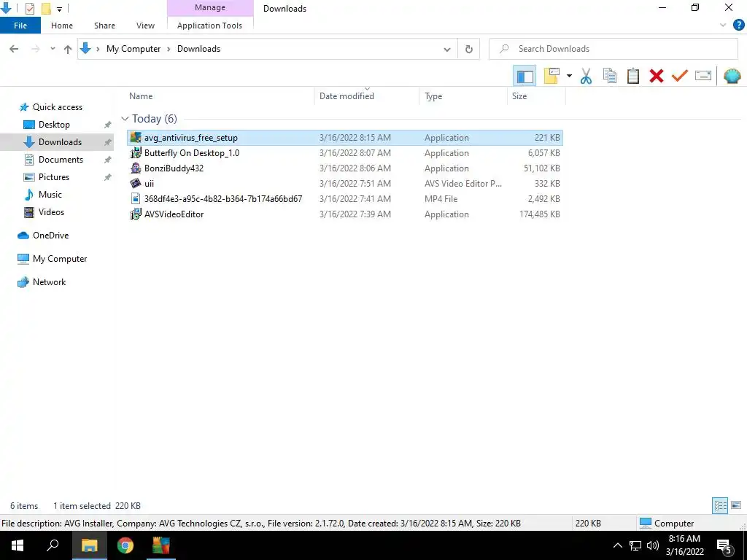Switch to Details view icon in status bar
Image resolution: width=747 pixels, height=560 pixels.
(x=720, y=505)
